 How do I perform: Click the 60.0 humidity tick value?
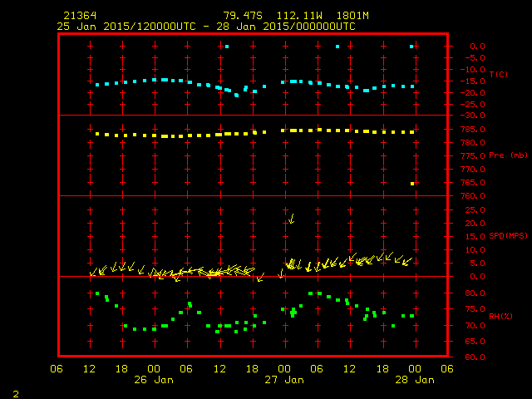(475, 357)
